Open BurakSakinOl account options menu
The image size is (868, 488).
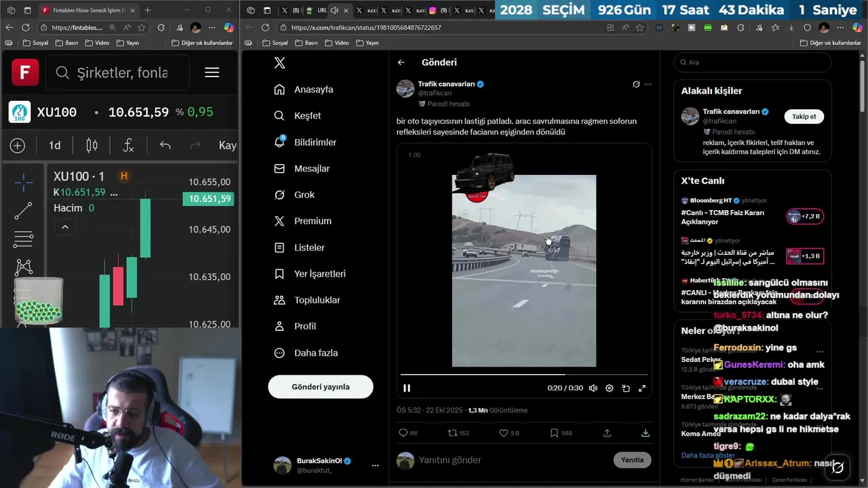pyautogui.click(x=375, y=466)
